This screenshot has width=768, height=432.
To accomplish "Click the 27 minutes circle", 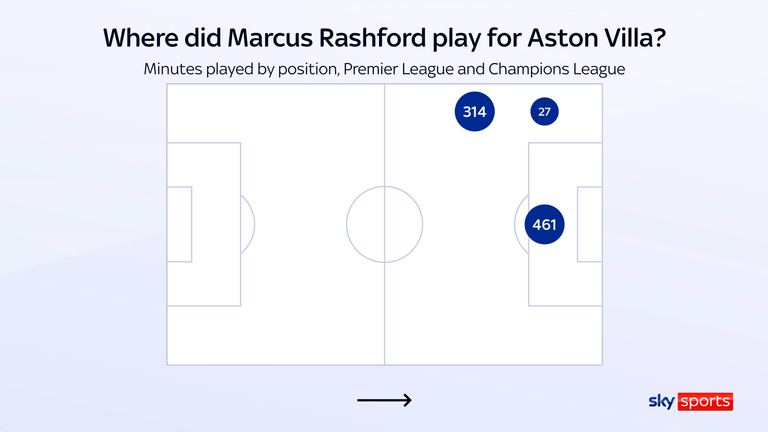I will (x=544, y=112).
